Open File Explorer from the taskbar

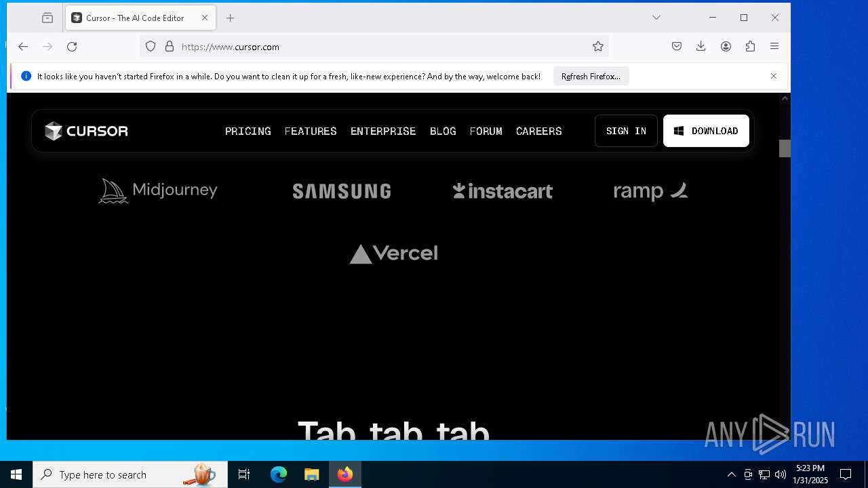pyautogui.click(x=311, y=474)
